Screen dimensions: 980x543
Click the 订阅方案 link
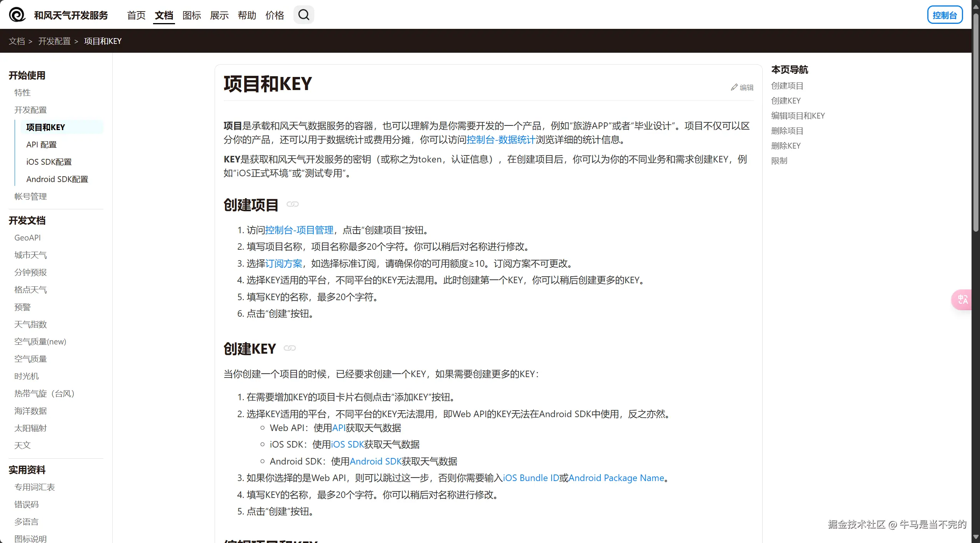click(283, 264)
